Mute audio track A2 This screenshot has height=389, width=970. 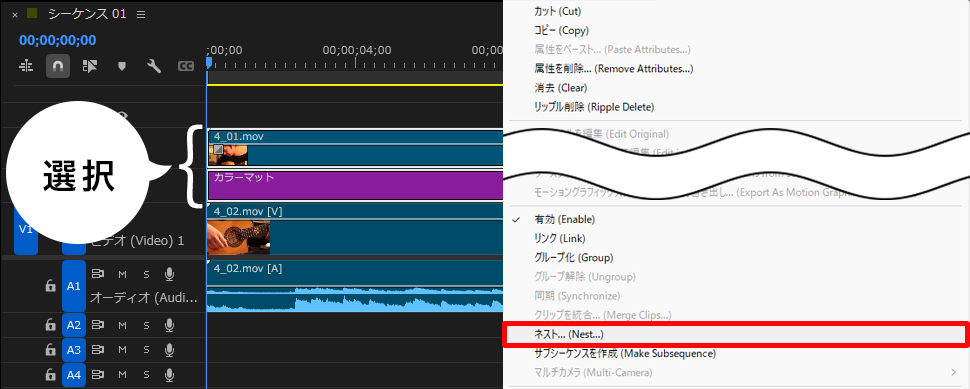(x=122, y=325)
